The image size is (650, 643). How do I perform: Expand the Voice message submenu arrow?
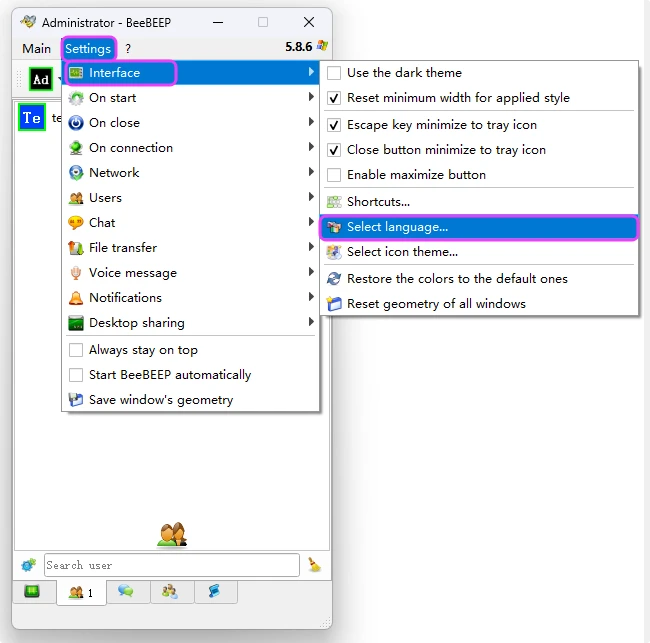pos(311,272)
